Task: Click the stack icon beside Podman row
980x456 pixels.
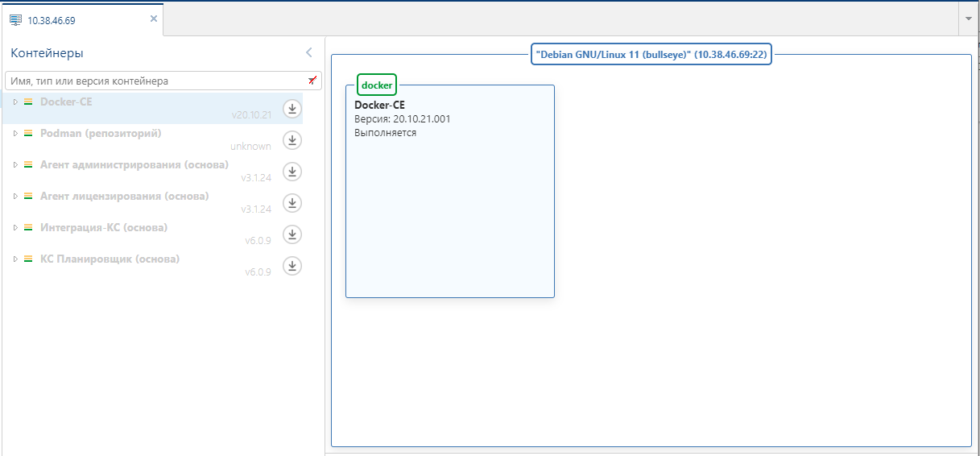Action: click(27, 134)
